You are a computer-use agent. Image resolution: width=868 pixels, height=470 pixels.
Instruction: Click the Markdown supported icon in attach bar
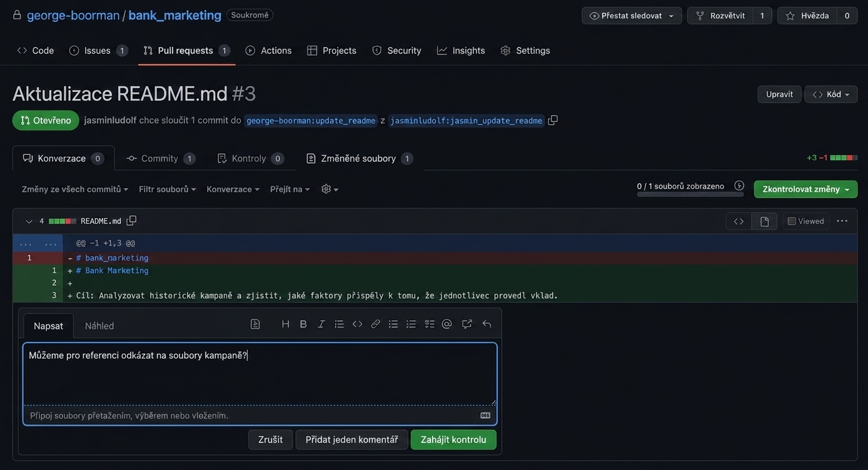[x=485, y=415]
